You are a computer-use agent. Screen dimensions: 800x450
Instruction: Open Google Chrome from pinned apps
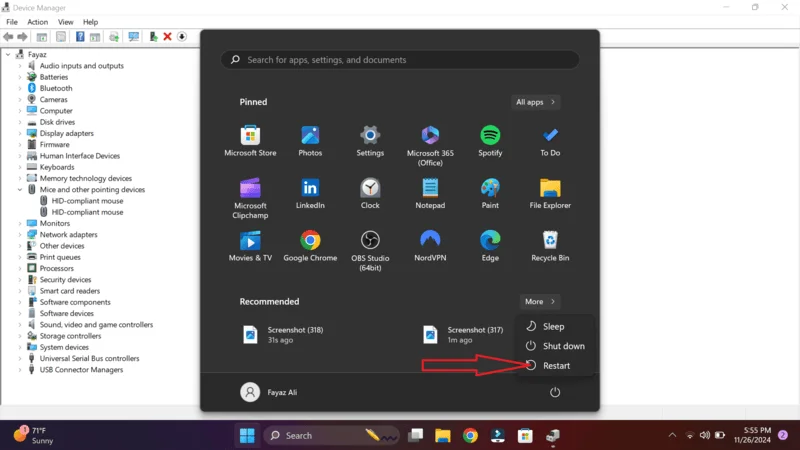coord(310,246)
